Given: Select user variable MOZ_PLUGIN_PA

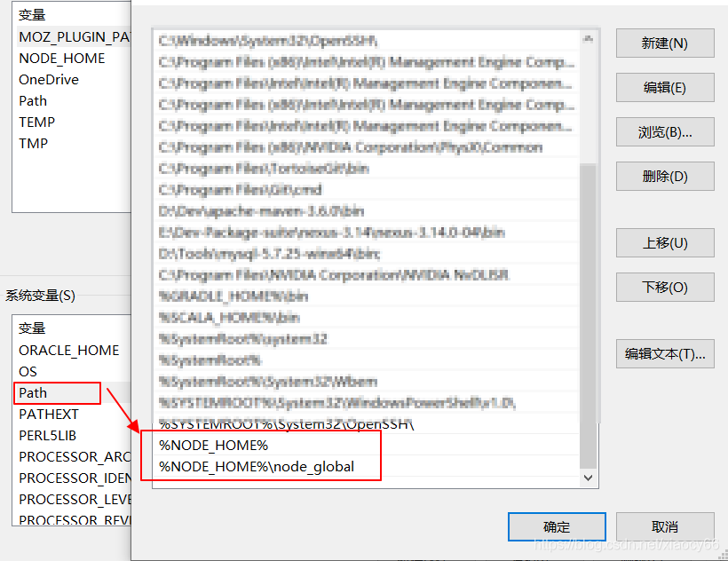Looking at the screenshot, I should [x=75, y=37].
